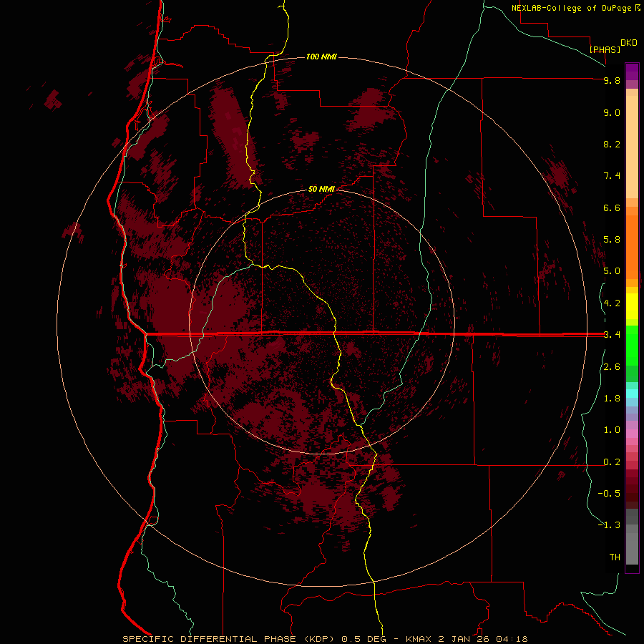The height and width of the screenshot is (644, 644).
Task: Click the 7.4 scale value
Action: coord(612,176)
